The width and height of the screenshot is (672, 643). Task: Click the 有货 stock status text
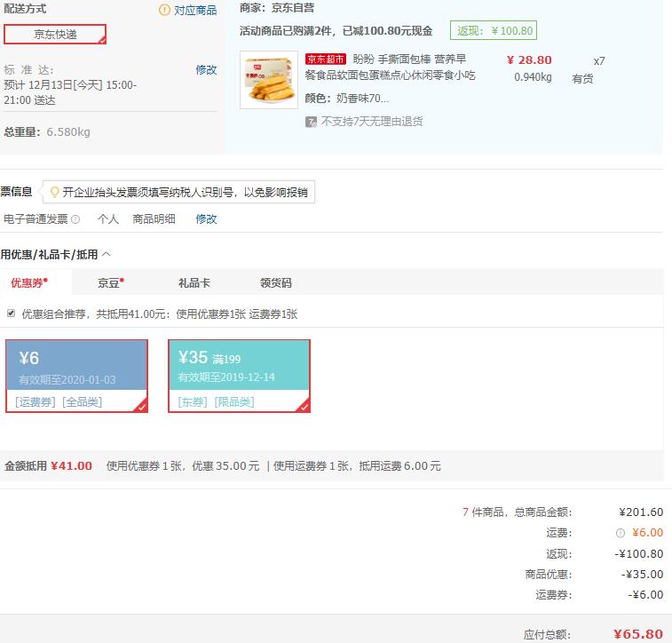[582, 78]
